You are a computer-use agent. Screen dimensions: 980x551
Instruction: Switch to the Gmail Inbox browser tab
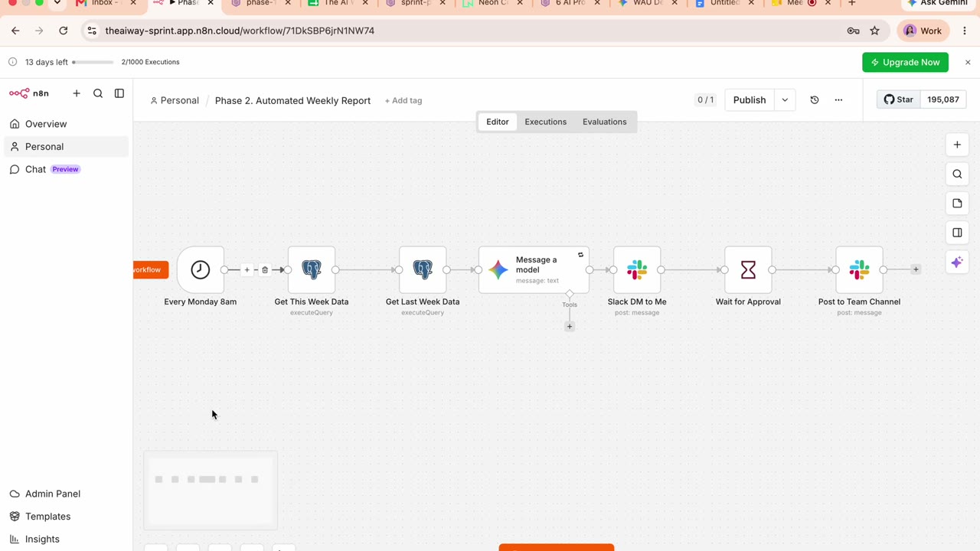tap(106, 4)
